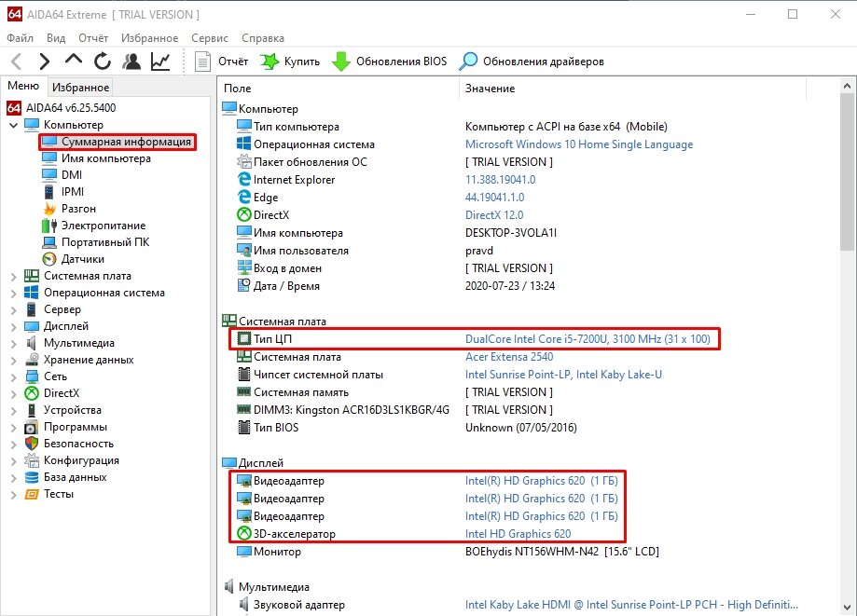
Task: Select Датчики gauge icon item
Action: coord(74,259)
